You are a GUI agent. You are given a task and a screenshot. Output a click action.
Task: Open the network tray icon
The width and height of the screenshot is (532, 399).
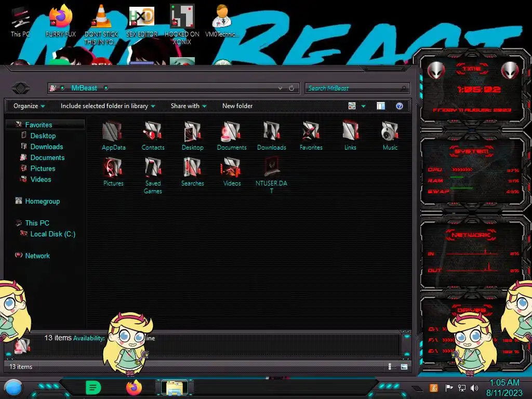coord(461,388)
